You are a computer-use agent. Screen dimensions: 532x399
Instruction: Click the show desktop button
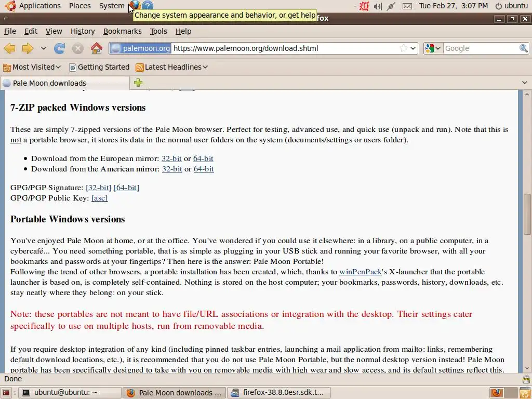[x=6, y=393]
